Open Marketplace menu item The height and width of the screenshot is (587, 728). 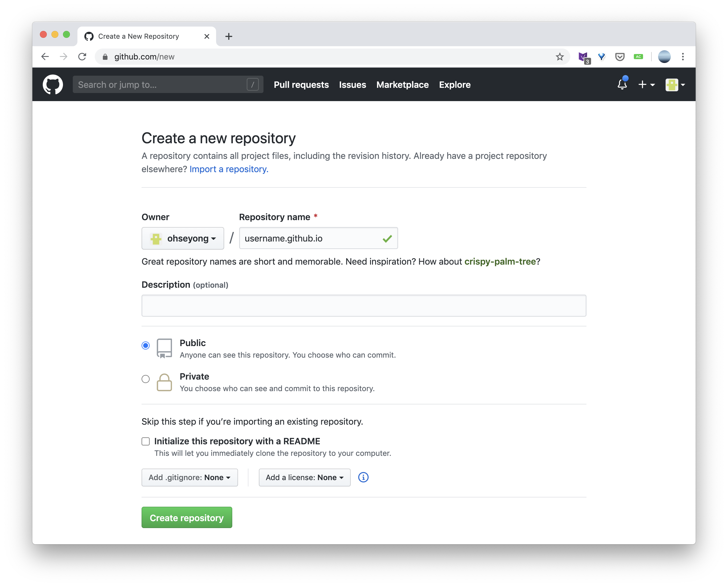coord(403,84)
